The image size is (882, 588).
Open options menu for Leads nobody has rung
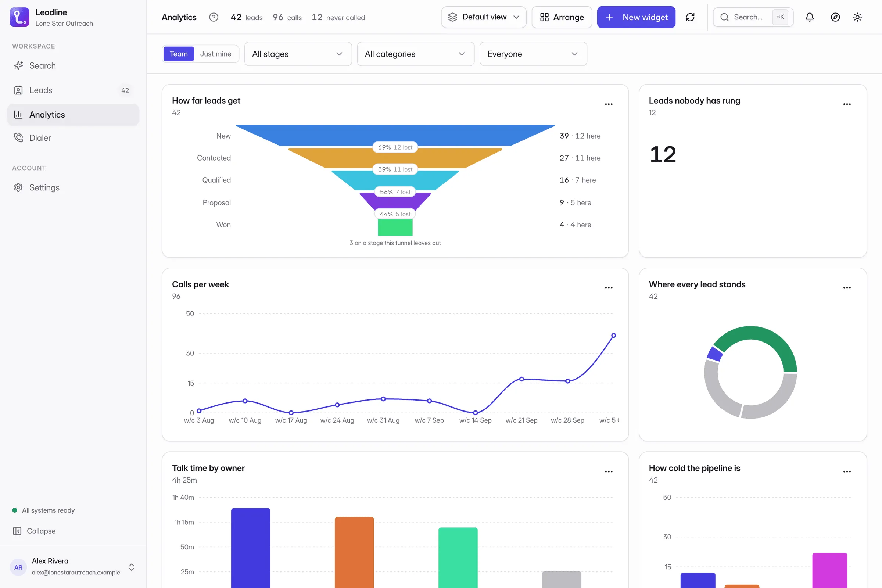click(x=847, y=104)
